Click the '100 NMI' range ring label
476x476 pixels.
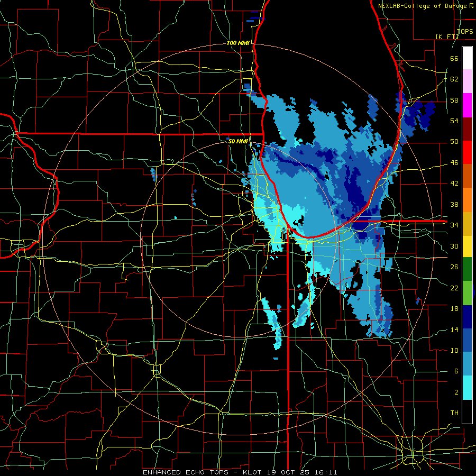click(x=238, y=43)
